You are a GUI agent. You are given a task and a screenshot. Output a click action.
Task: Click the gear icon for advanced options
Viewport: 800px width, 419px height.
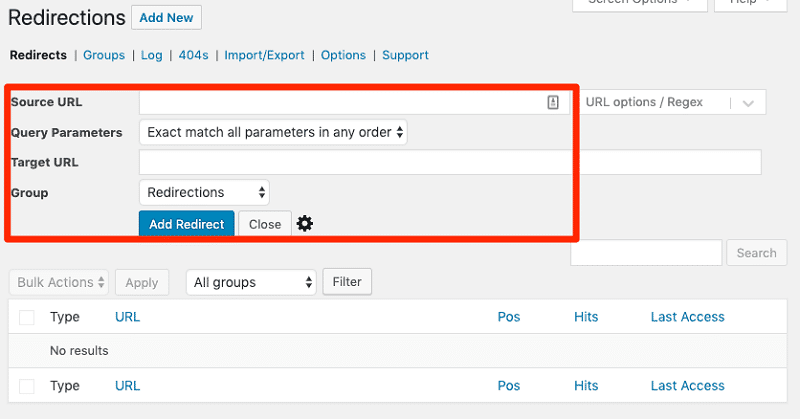coord(305,224)
